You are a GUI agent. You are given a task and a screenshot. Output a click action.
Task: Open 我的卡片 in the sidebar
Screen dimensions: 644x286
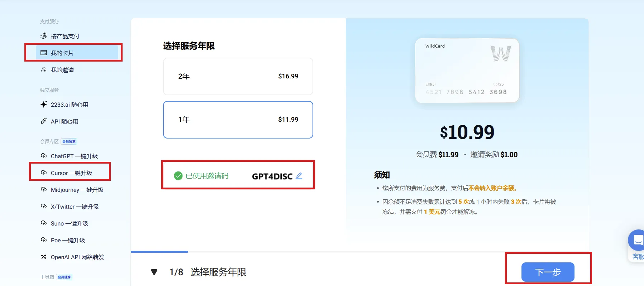(77, 53)
